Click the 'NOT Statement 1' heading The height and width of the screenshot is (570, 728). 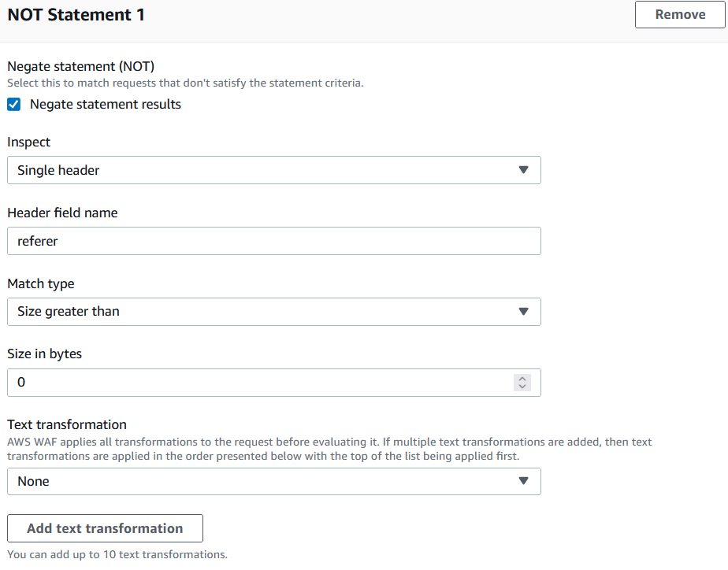click(x=76, y=15)
